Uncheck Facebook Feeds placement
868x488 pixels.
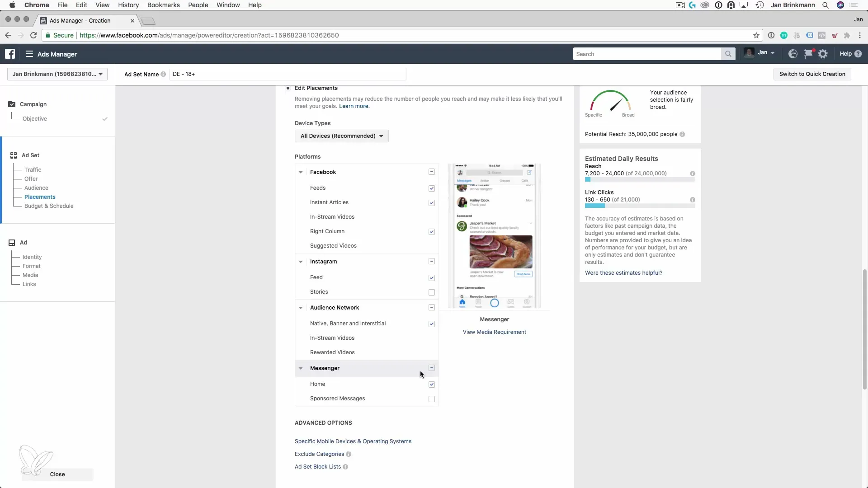click(432, 188)
